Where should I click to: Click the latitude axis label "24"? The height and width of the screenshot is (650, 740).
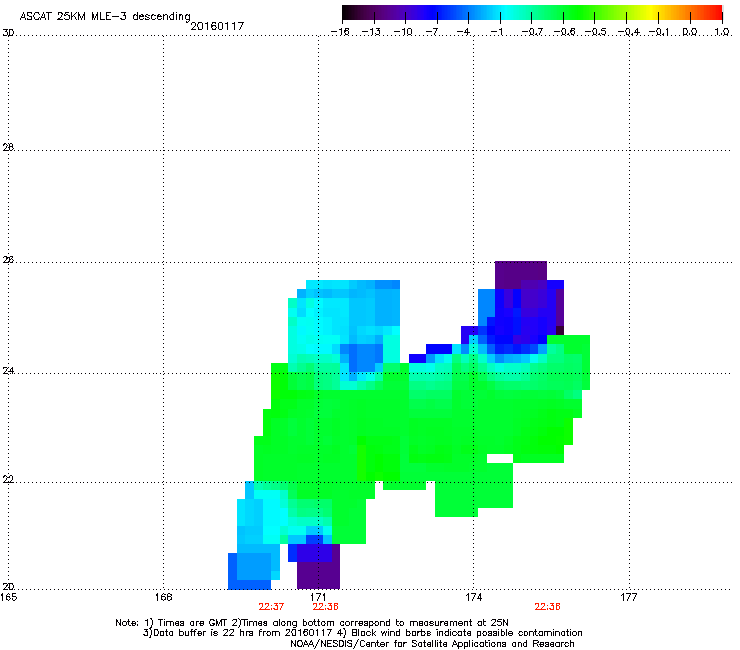[x=8, y=371]
